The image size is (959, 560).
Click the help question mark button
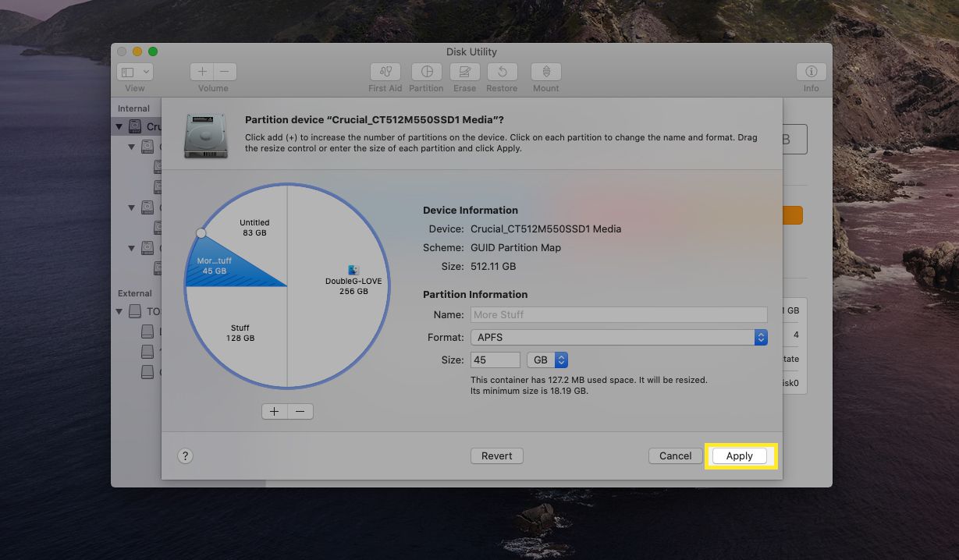(x=185, y=456)
